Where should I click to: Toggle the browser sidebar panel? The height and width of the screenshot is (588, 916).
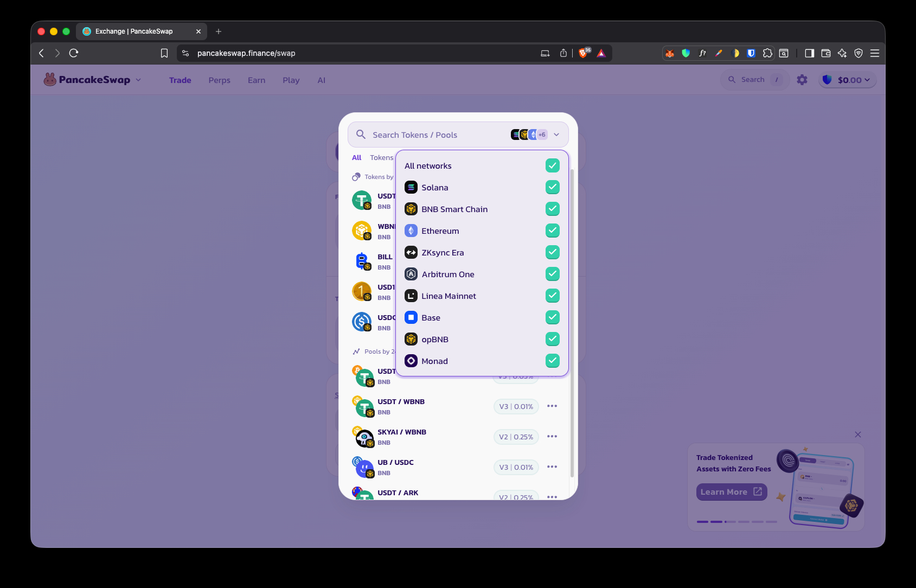pyautogui.click(x=810, y=53)
